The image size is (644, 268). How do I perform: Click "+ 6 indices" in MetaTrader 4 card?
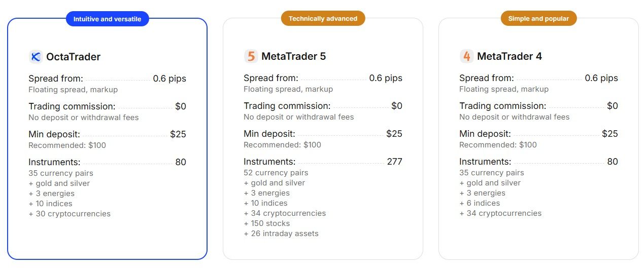480,203
